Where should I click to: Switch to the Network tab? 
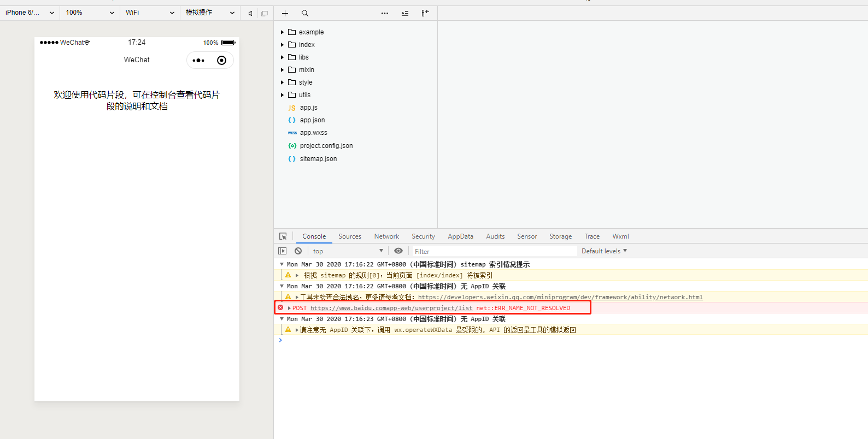tap(386, 236)
